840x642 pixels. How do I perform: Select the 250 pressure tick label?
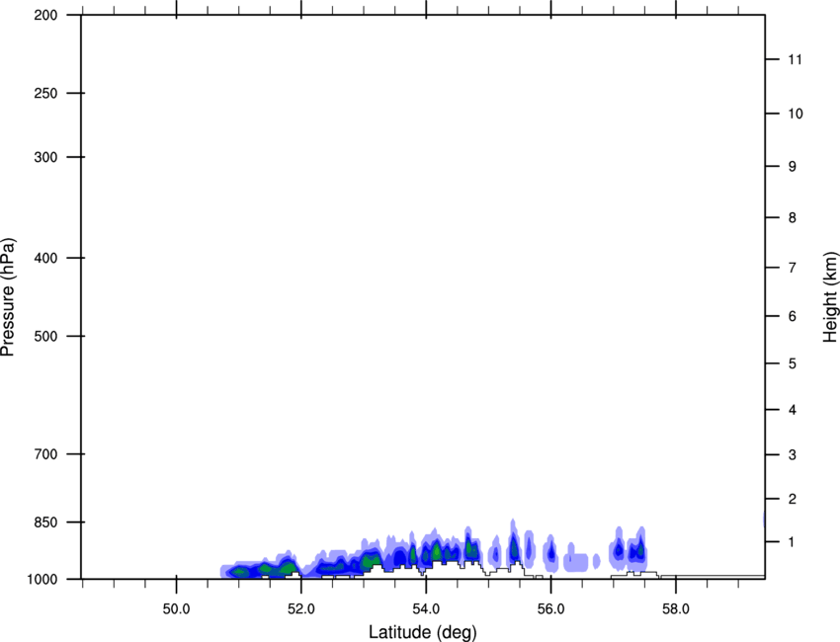click(x=45, y=93)
